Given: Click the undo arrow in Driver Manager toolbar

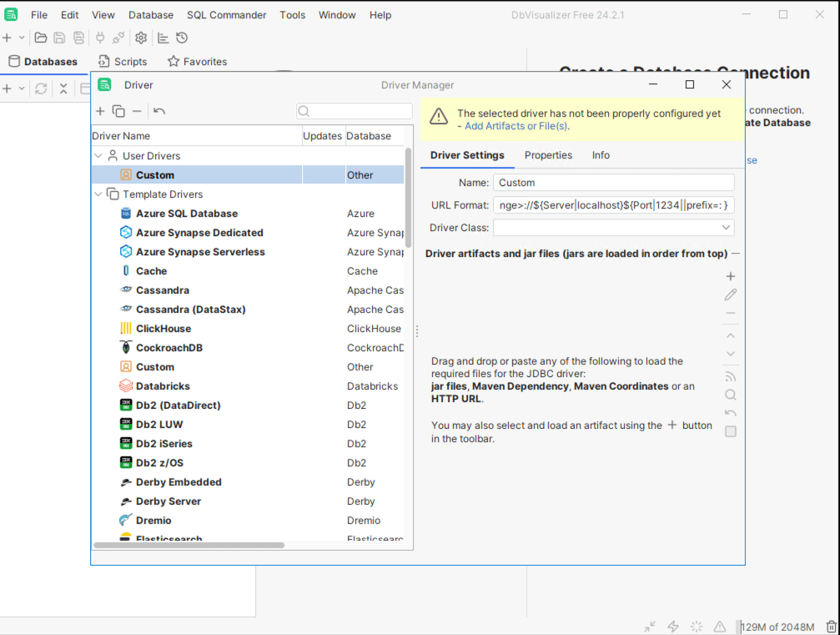Looking at the screenshot, I should click(159, 111).
